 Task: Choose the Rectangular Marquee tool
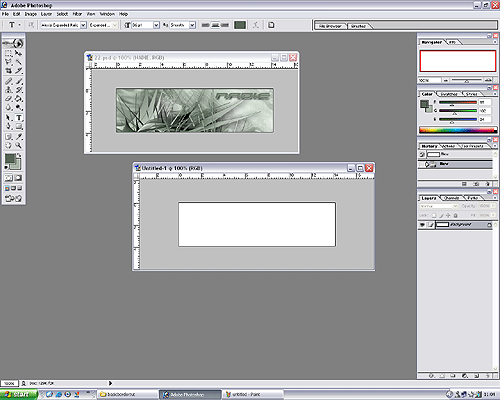8,53
